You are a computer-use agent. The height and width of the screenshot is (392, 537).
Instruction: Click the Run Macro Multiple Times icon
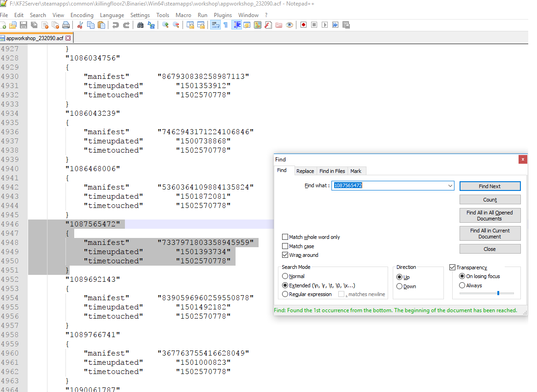[x=335, y=25]
